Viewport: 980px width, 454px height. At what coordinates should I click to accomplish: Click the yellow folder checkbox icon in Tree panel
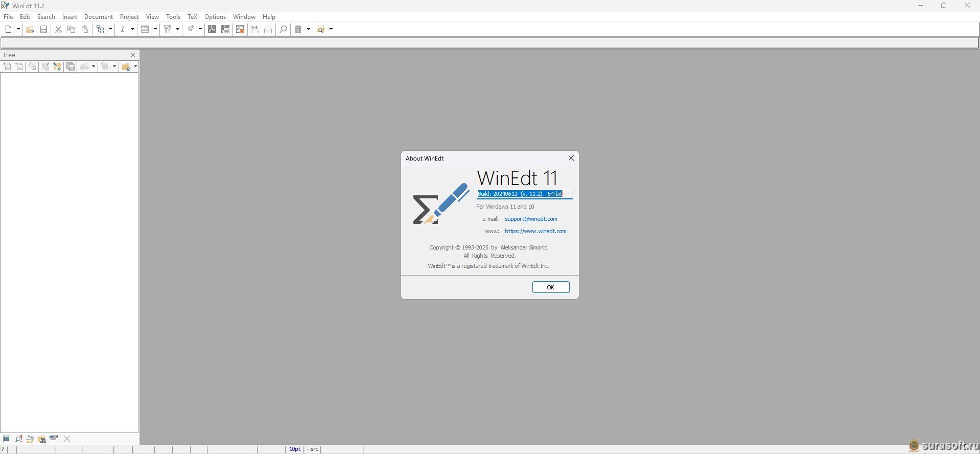point(126,66)
